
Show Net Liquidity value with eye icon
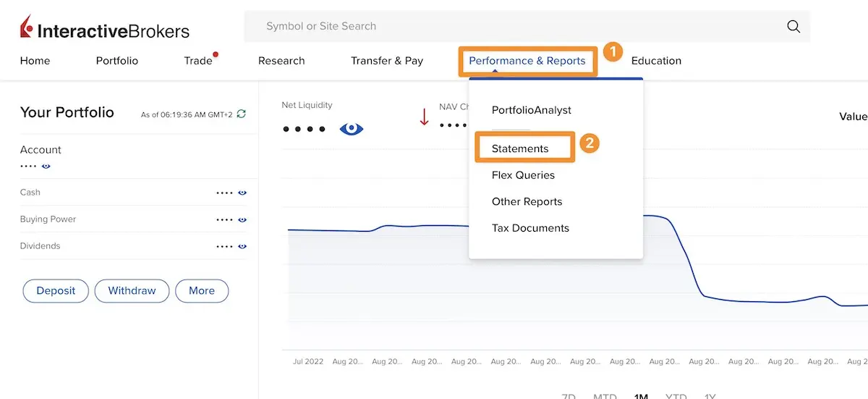click(x=352, y=129)
